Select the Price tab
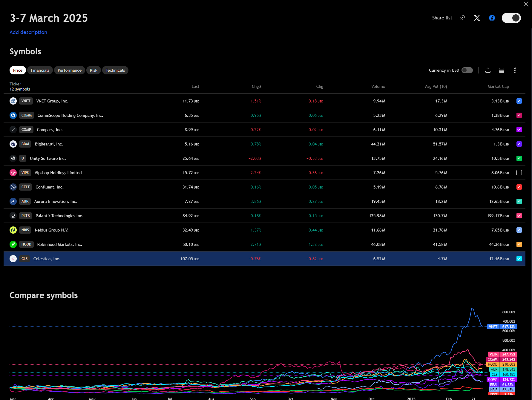Image resolution: width=532 pixels, height=400 pixels. pos(18,70)
